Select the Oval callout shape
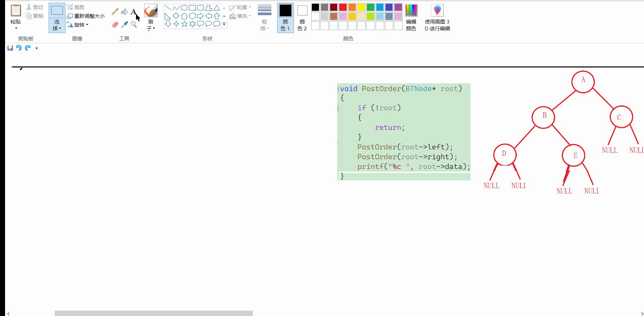The height and width of the screenshot is (316, 644). (209, 24)
